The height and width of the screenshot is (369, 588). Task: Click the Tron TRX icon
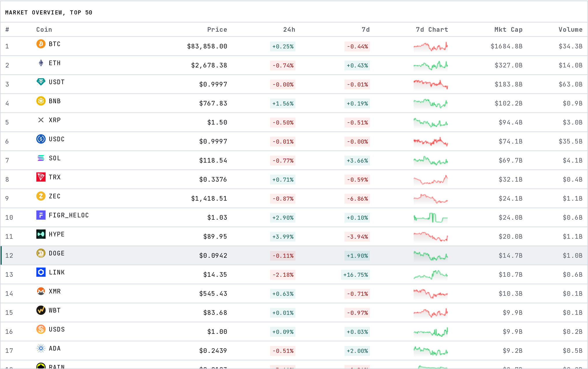(41, 177)
